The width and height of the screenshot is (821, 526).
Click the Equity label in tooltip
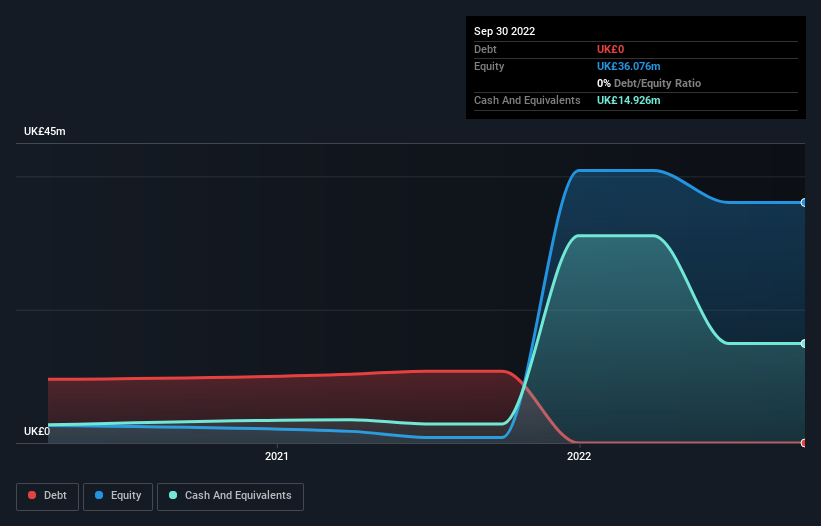pos(489,66)
